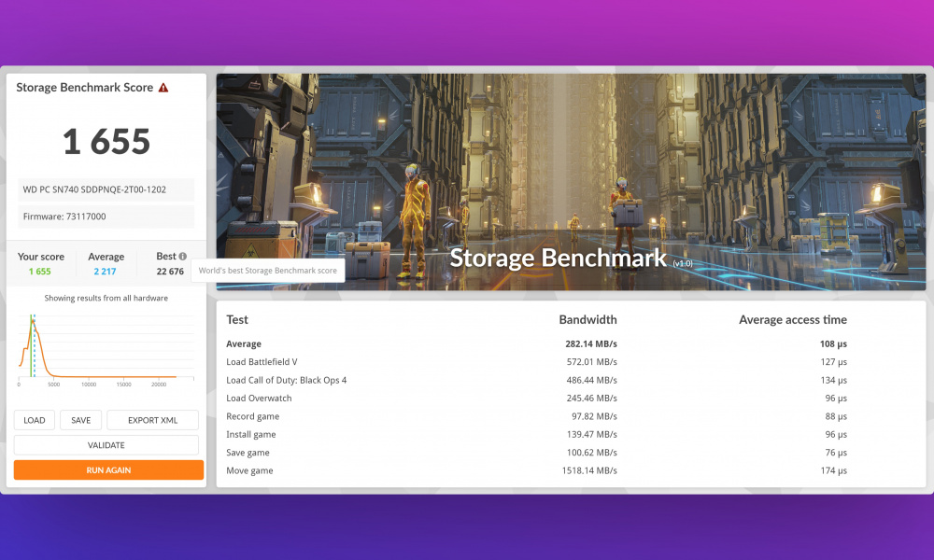Click the Test column header
This screenshot has height=560, width=934.
click(237, 319)
